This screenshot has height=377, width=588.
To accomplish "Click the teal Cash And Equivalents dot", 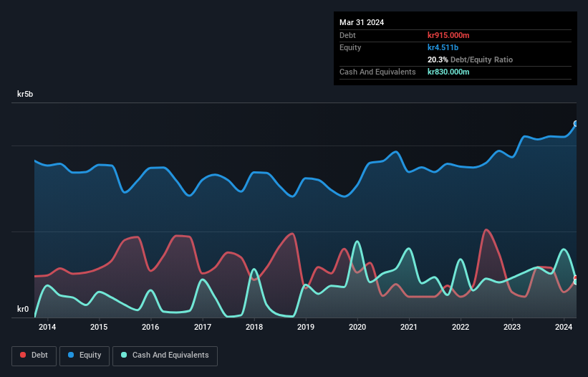I will point(124,355).
